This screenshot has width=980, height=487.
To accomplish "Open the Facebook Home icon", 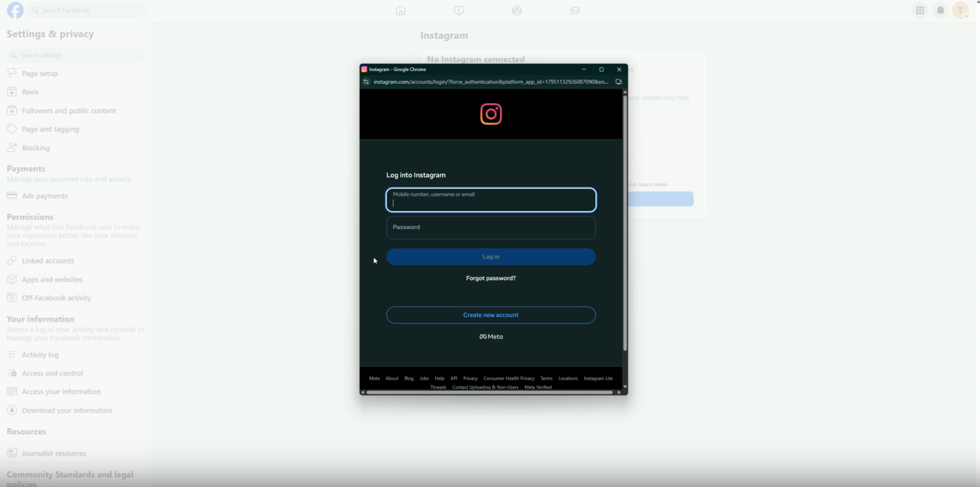I will [x=401, y=10].
